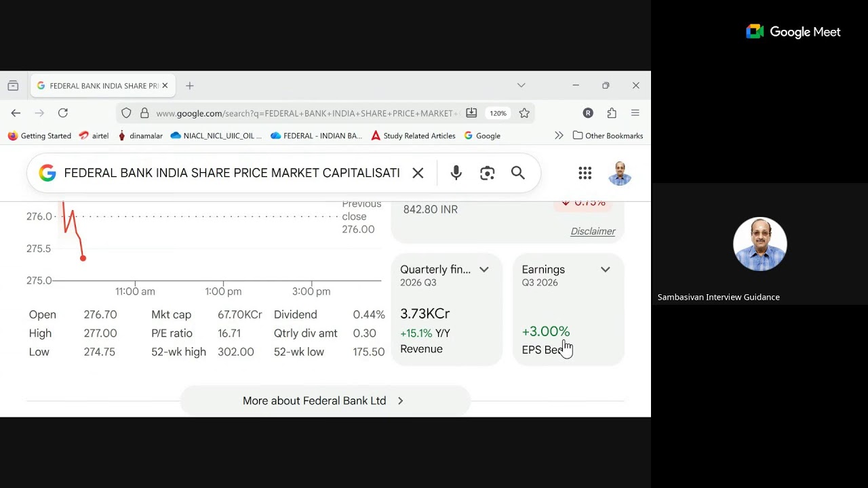Open NIACL_NICL_UIIC_OIL bookmark

(x=216, y=136)
